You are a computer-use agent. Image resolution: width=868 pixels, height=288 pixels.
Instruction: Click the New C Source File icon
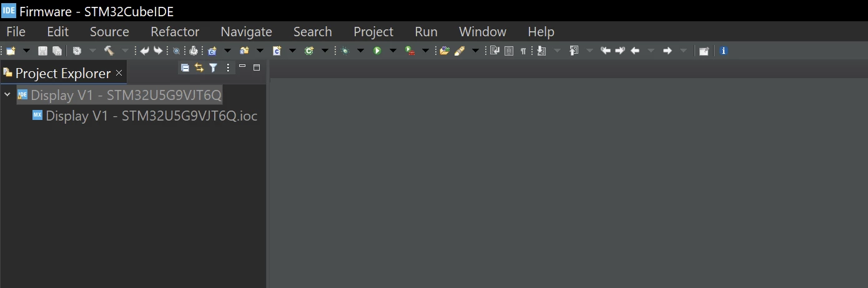[x=277, y=51]
